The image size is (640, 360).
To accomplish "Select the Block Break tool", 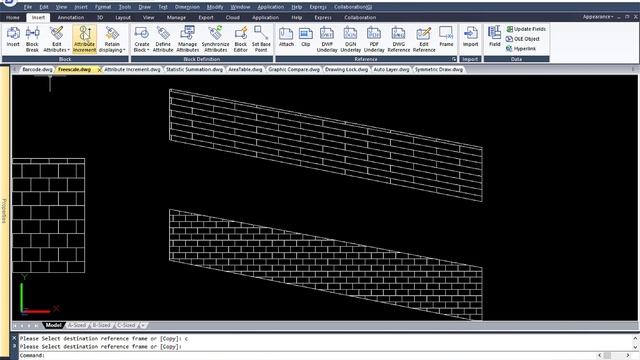I will point(32,39).
